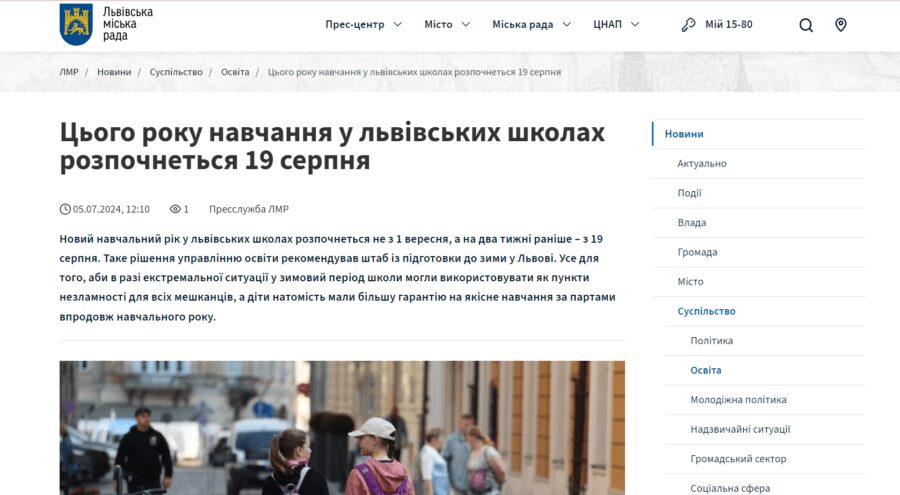Go to Освіта breadcrumb link
Screen dimensions: 900x495
click(235, 72)
